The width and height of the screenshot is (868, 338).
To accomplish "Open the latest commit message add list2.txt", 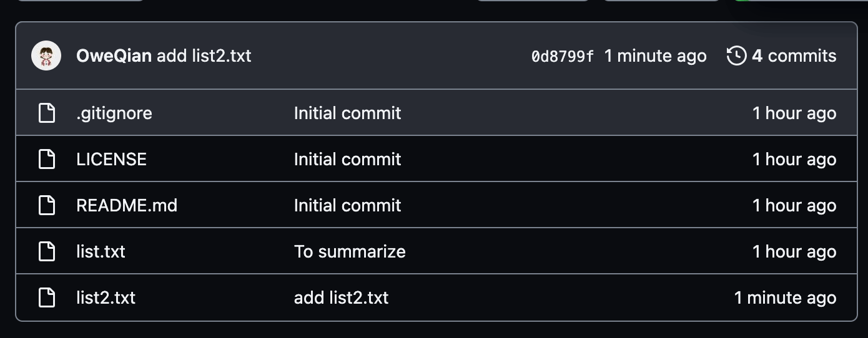I will coord(204,56).
